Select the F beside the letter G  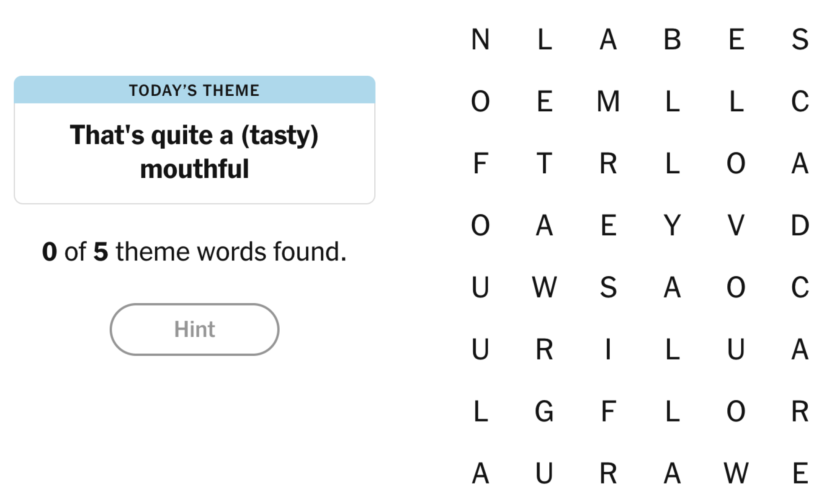[608, 411]
